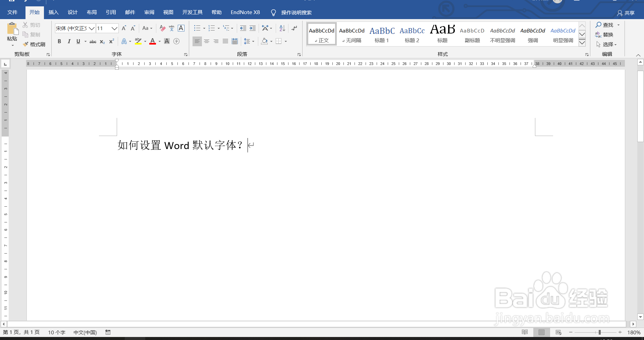644x340 pixels.
Task: Click the 共享 Share button
Action: tap(626, 13)
